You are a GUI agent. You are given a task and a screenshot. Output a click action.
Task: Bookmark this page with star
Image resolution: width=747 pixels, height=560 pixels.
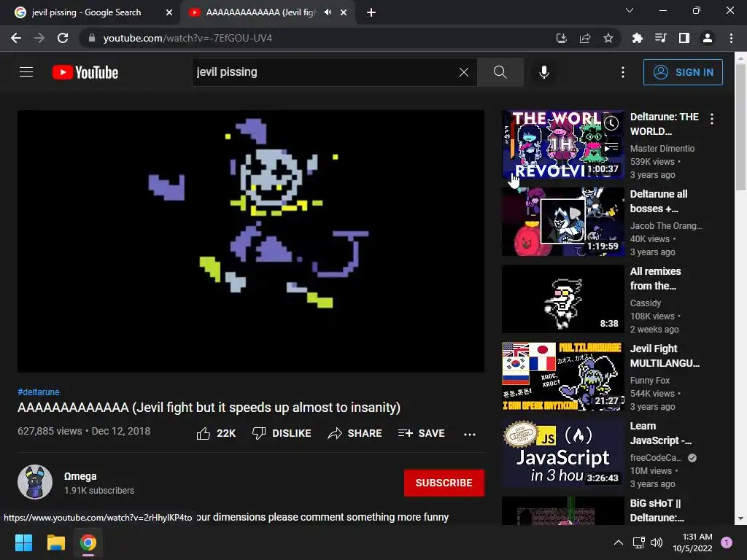[608, 38]
